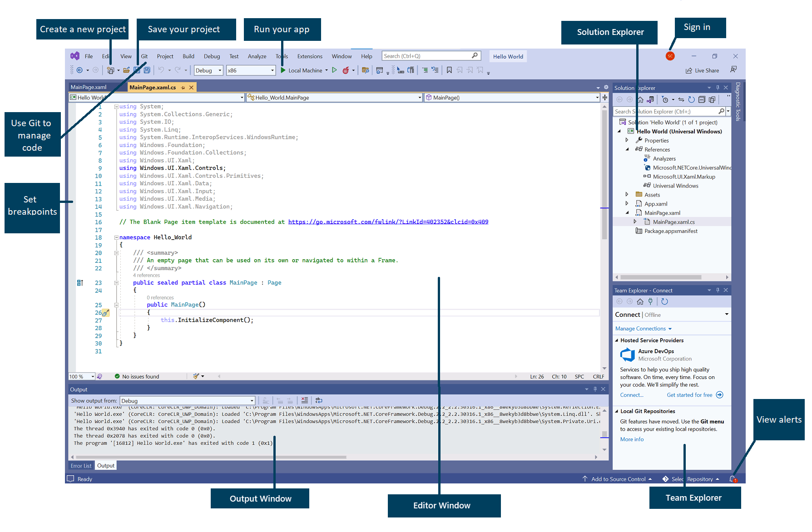812x532 pixels.
Task: Click the Output window horizontal scrollbar
Action: 211,457
